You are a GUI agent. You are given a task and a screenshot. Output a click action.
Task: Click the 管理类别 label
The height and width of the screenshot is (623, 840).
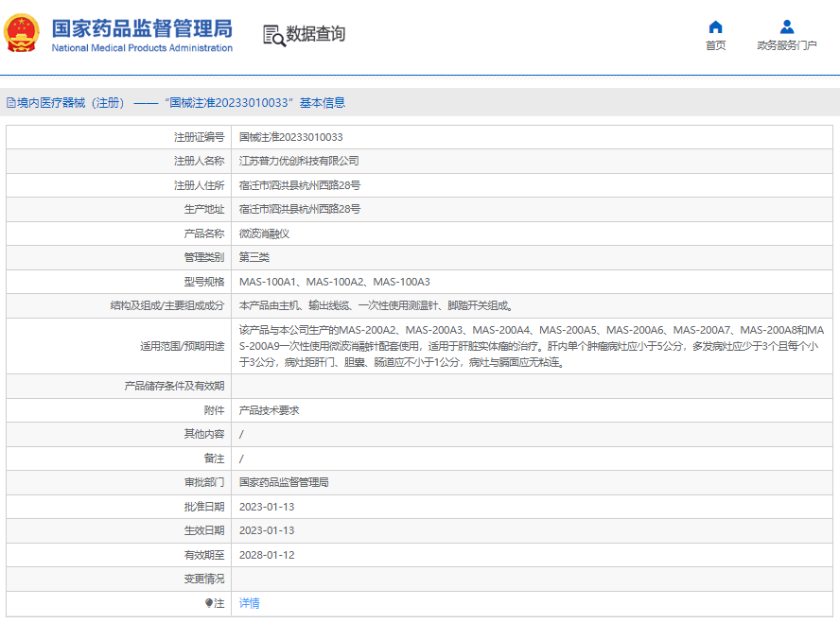(x=204, y=257)
